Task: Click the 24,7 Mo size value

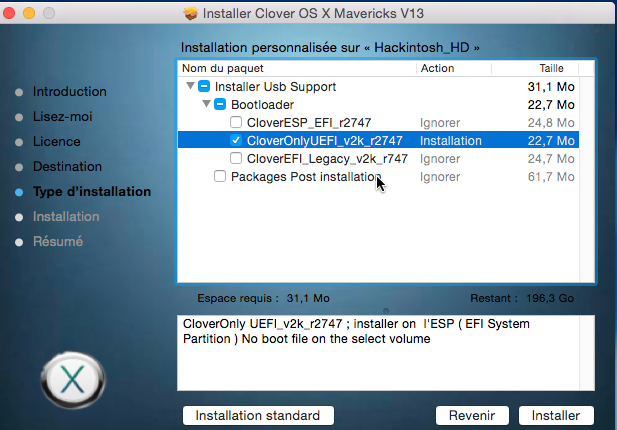Action: (551, 159)
